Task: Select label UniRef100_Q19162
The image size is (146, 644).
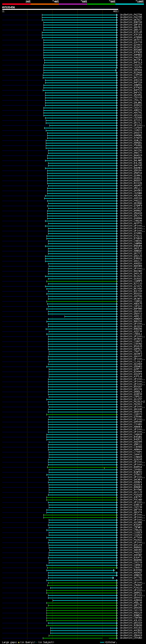Action: coord(131,278)
